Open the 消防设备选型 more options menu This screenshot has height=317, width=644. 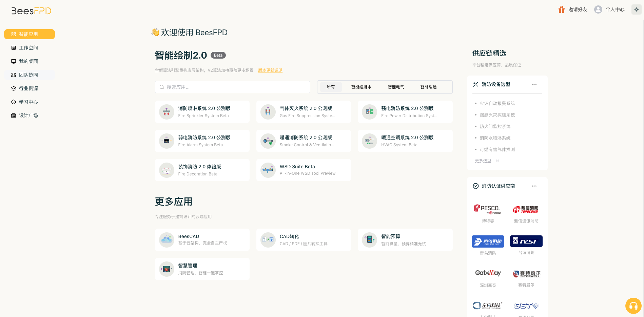click(x=534, y=84)
